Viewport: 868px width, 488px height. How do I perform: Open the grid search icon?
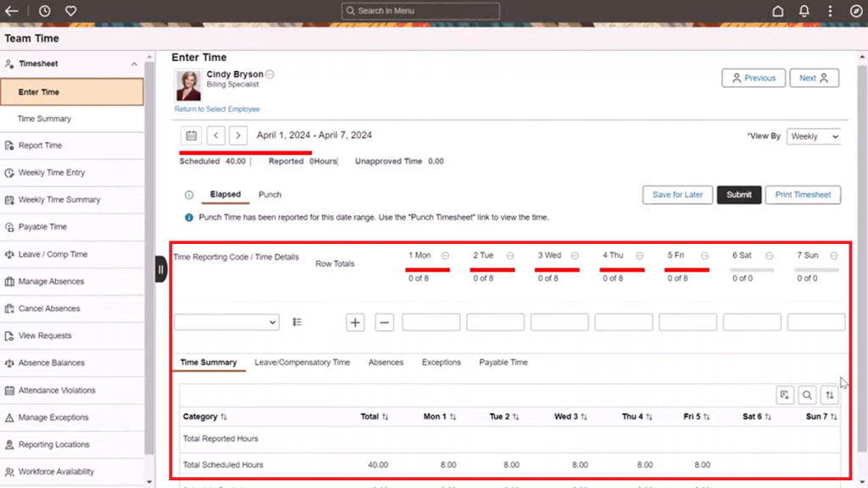[807, 395]
